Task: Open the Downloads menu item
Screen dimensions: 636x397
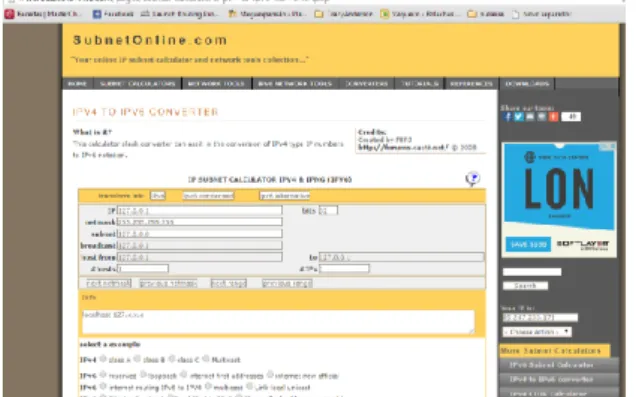Action: point(526,84)
